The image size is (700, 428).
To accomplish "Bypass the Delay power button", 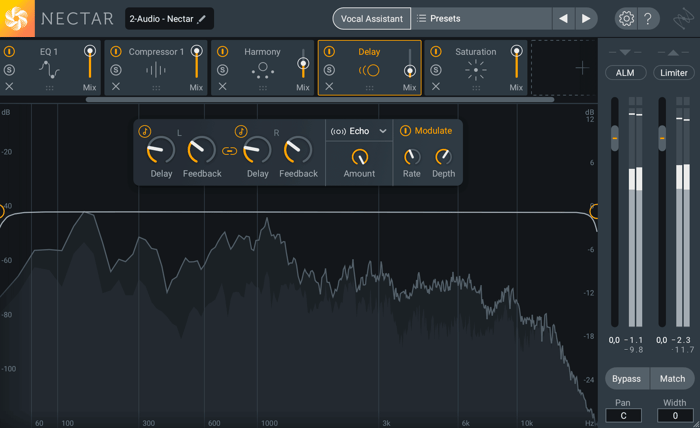I will coord(329,52).
